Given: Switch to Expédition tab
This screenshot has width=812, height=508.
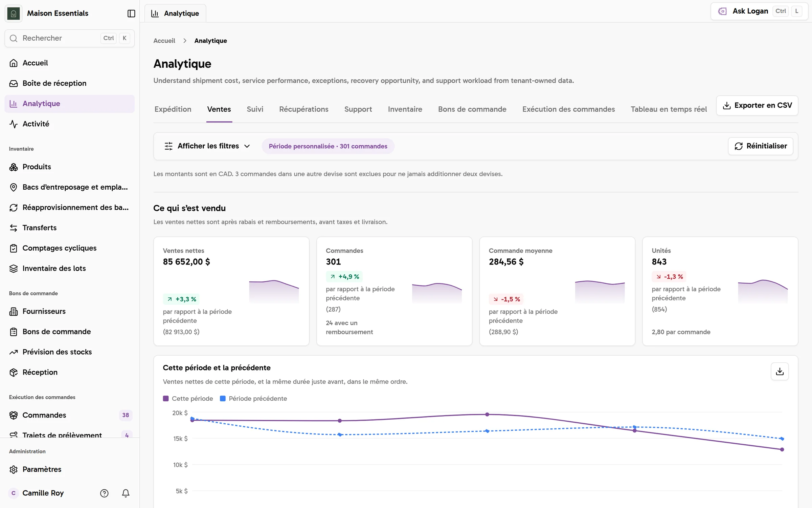Looking at the screenshot, I should tap(173, 109).
